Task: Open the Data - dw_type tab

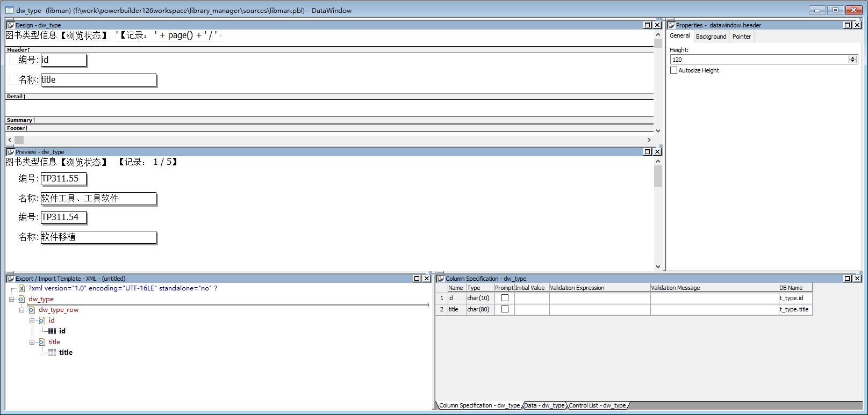Action: coord(544,405)
